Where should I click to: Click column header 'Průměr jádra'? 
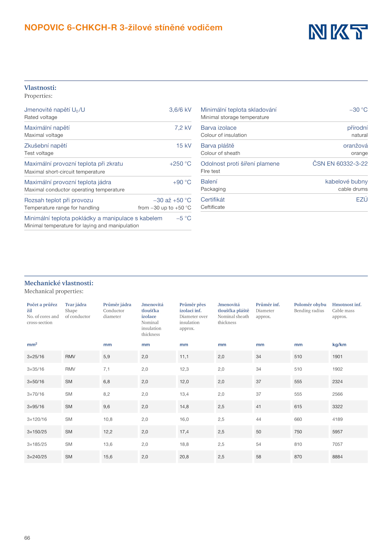(117, 305)
